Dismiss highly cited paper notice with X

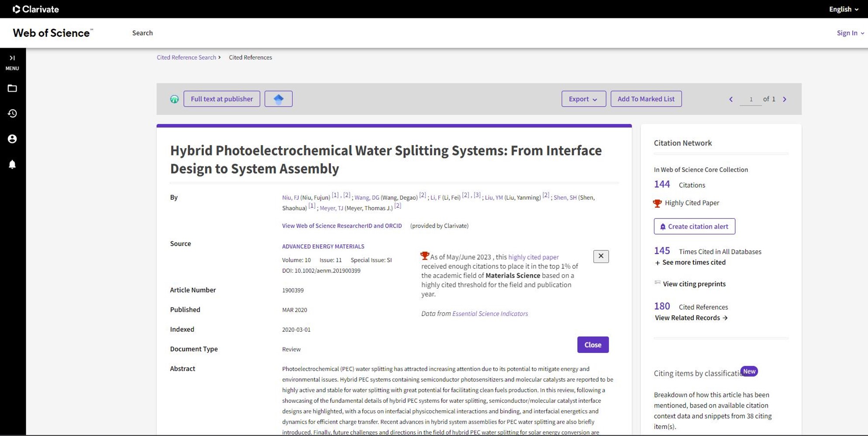click(601, 256)
